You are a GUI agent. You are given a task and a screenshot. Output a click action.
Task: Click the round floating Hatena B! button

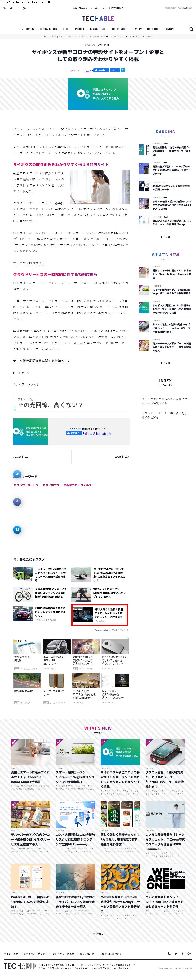click(17, 530)
